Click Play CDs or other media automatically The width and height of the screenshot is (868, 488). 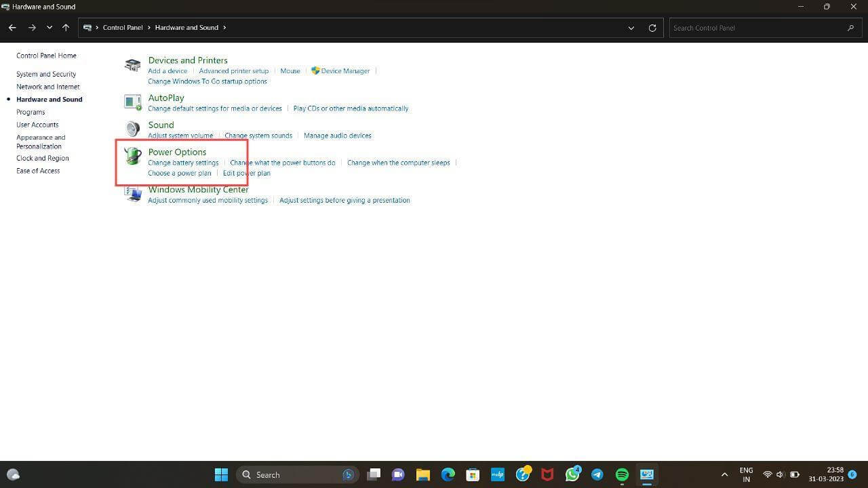click(x=351, y=108)
